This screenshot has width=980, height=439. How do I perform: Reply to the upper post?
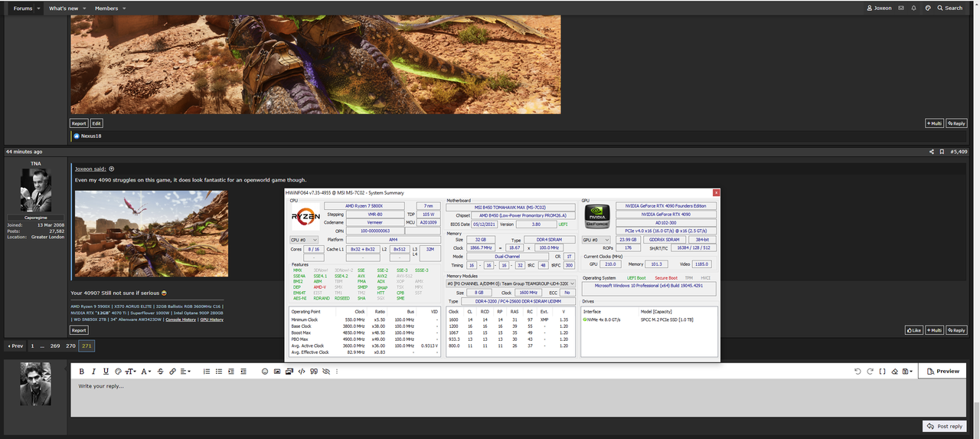[x=956, y=123]
